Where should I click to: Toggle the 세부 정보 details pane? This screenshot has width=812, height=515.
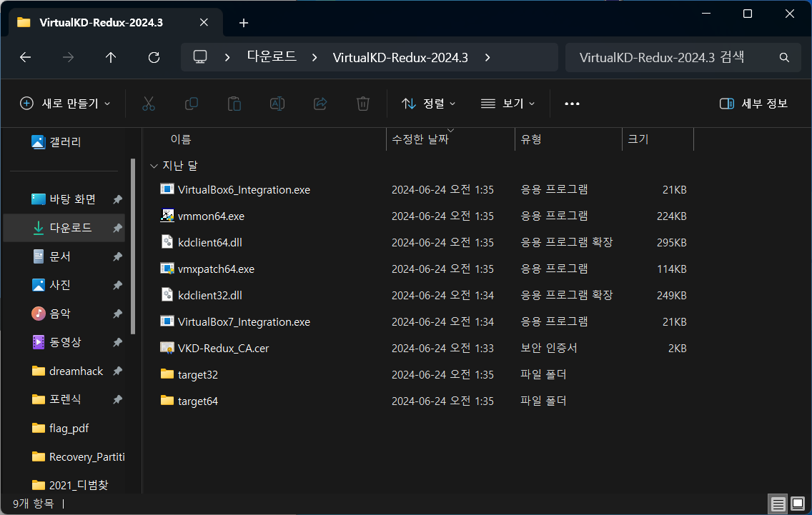click(753, 104)
